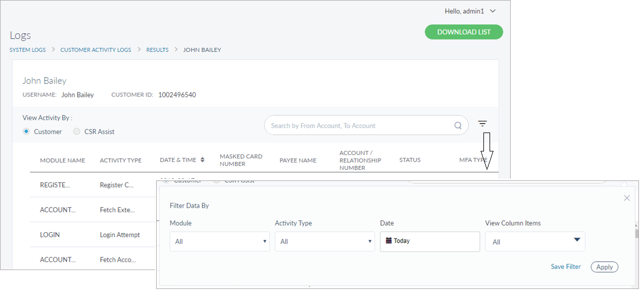
Task: Click the filter icon beside the search bar
Action: (482, 124)
